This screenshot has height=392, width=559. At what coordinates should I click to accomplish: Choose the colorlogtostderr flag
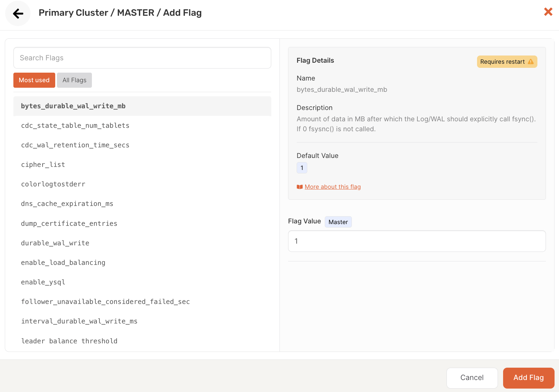pos(142,184)
